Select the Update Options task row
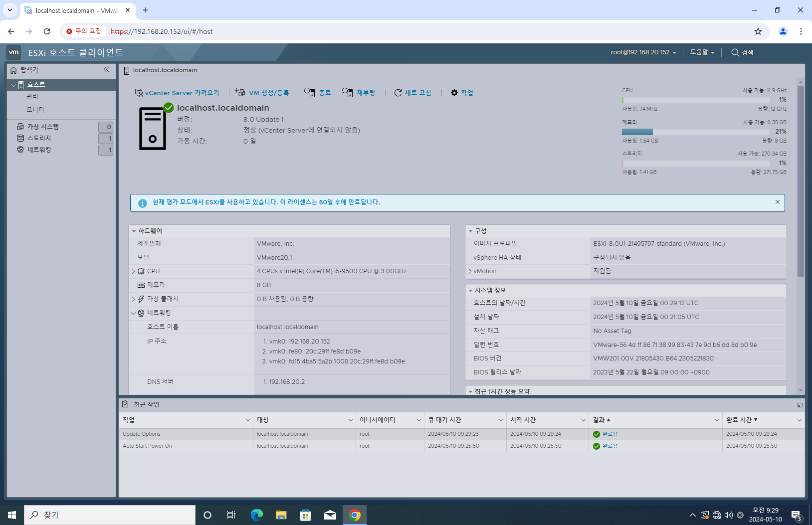Viewport: 812px width, 525px height. coord(461,434)
